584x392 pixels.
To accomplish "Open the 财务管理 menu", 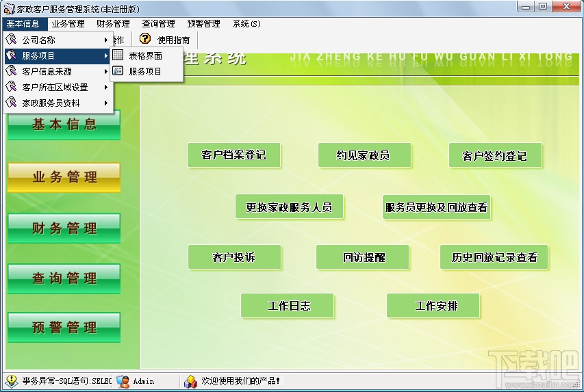I will pyautogui.click(x=113, y=24).
